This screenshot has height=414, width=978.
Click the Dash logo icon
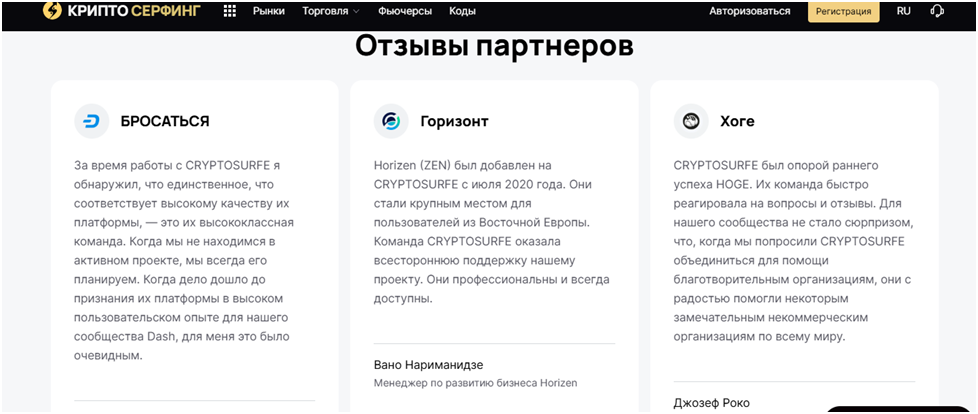[92, 121]
